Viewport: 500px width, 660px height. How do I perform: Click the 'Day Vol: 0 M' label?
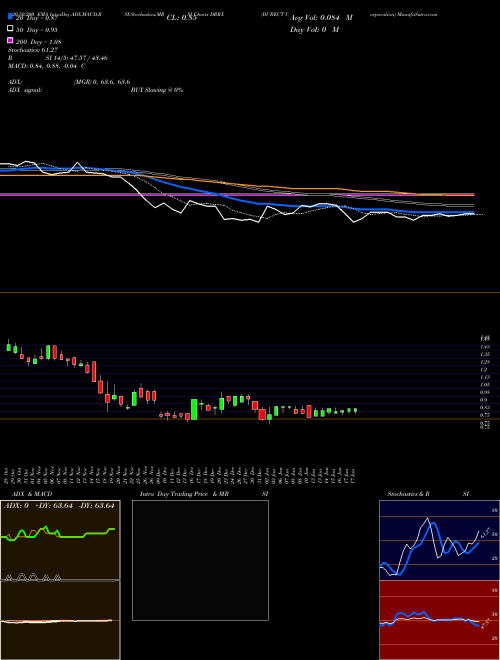(314, 29)
